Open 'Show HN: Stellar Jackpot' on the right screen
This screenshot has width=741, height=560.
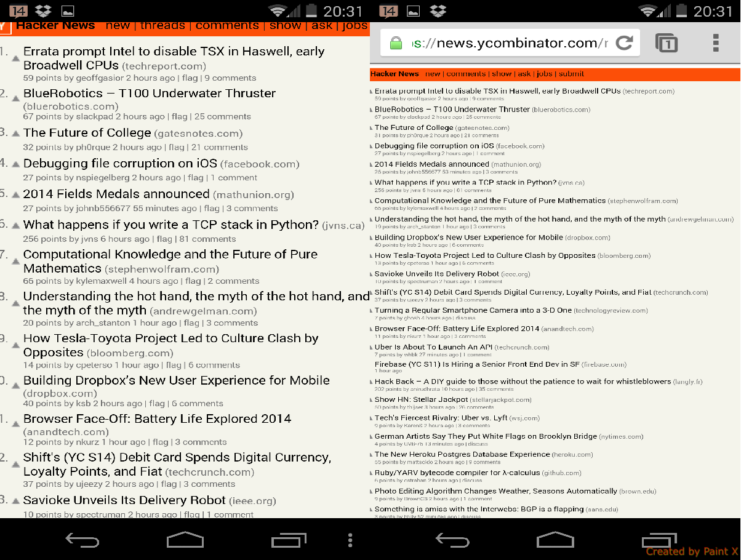pyautogui.click(x=421, y=399)
